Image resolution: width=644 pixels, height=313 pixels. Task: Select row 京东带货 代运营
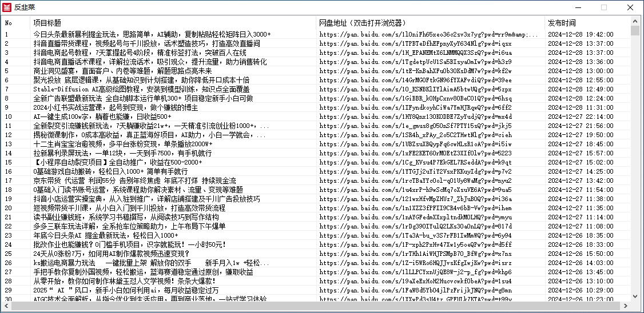click(316, 181)
